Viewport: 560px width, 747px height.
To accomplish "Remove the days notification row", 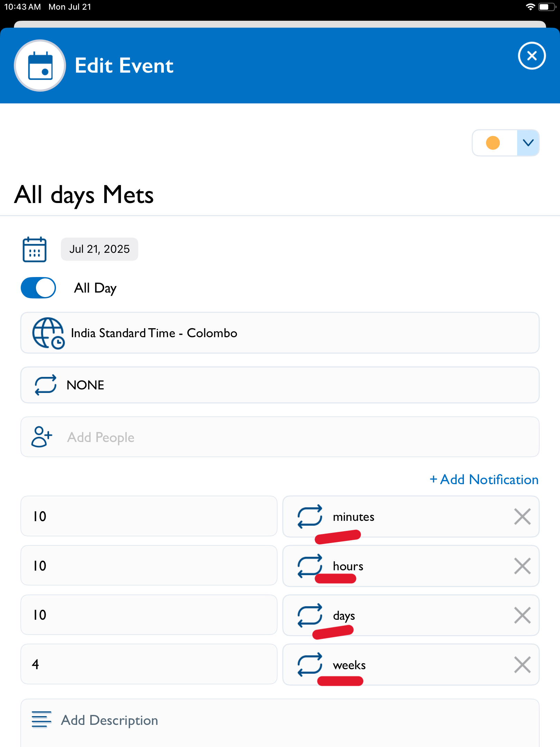I will pos(522,615).
